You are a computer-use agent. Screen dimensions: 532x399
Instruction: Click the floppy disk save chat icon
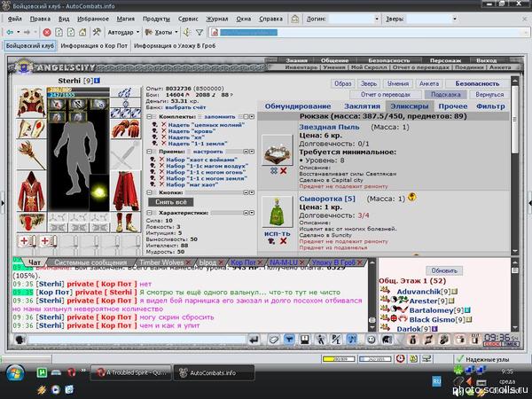[x=305, y=340]
